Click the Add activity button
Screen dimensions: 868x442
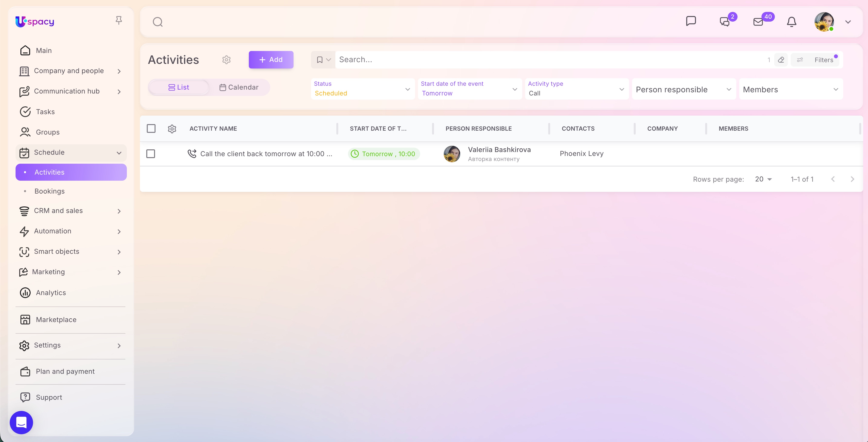271,59
